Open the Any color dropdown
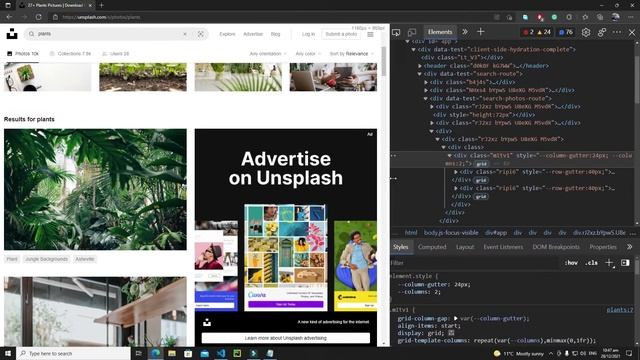 tap(308, 53)
